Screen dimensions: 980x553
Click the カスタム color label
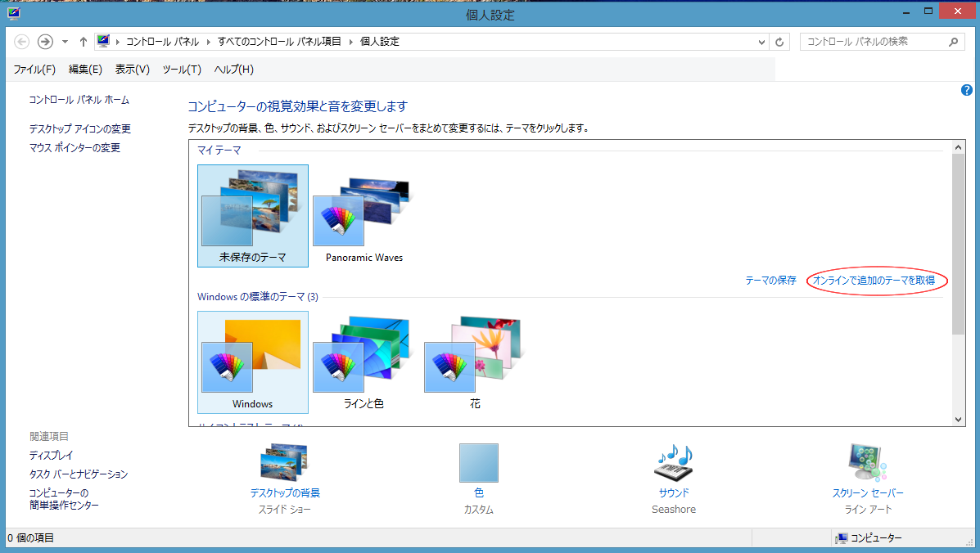tap(479, 510)
